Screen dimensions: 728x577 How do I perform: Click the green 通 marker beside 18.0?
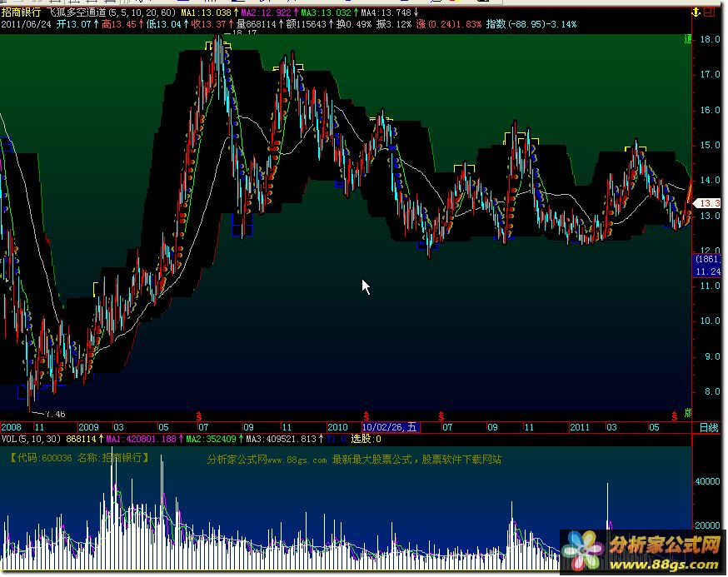point(688,39)
